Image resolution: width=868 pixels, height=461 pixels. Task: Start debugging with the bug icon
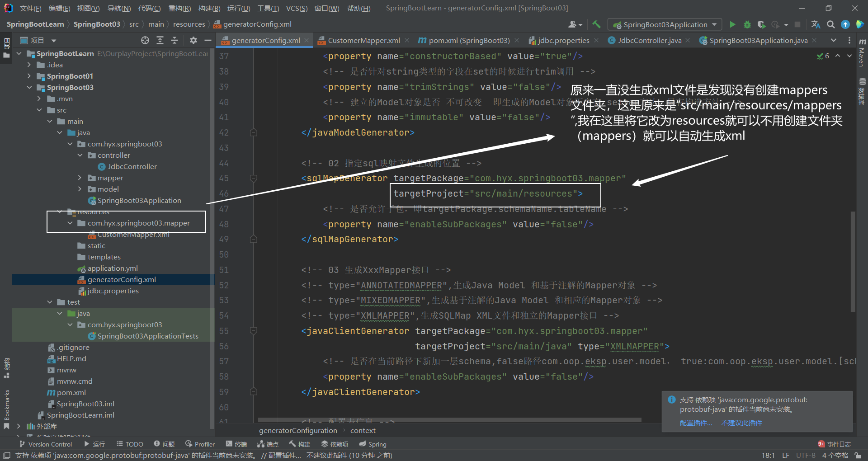(x=747, y=24)
